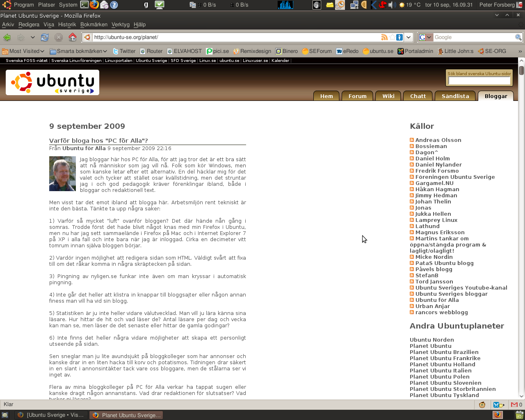Screen dimensions: 525x420
Task: Open the Ubuntu Norden link
Action: click(431, 340)
